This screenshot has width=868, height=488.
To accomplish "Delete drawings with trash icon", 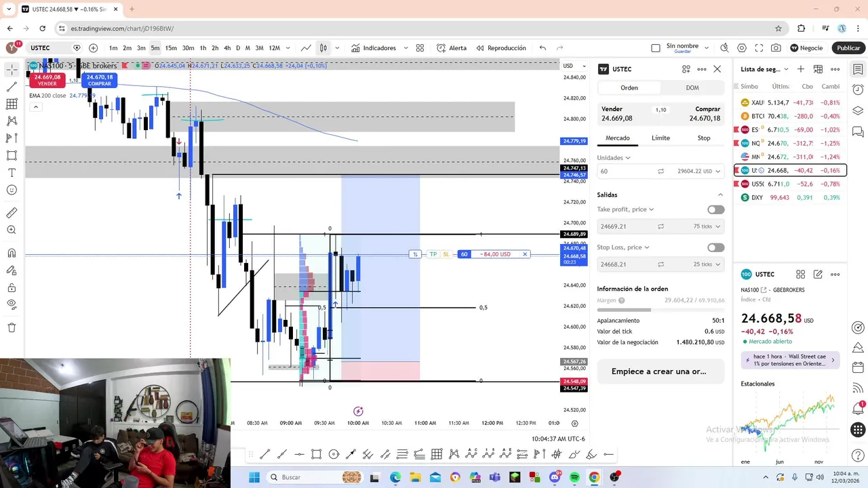I will 12,327.
